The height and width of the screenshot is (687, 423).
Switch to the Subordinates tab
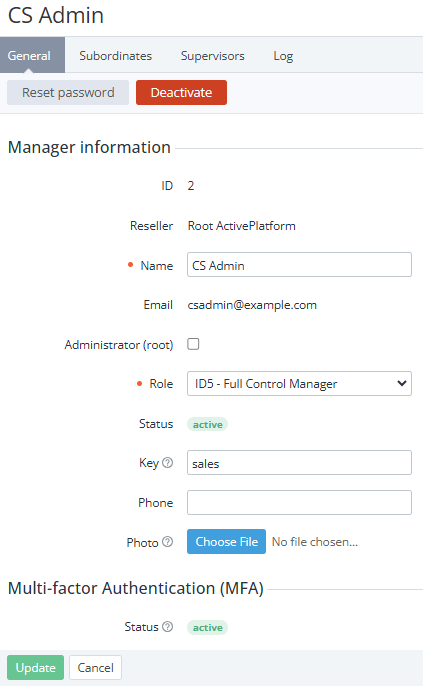coord(116,56)
